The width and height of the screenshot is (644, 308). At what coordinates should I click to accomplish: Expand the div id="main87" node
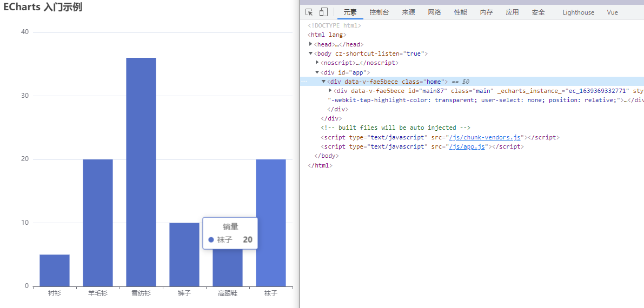(330, 90)
